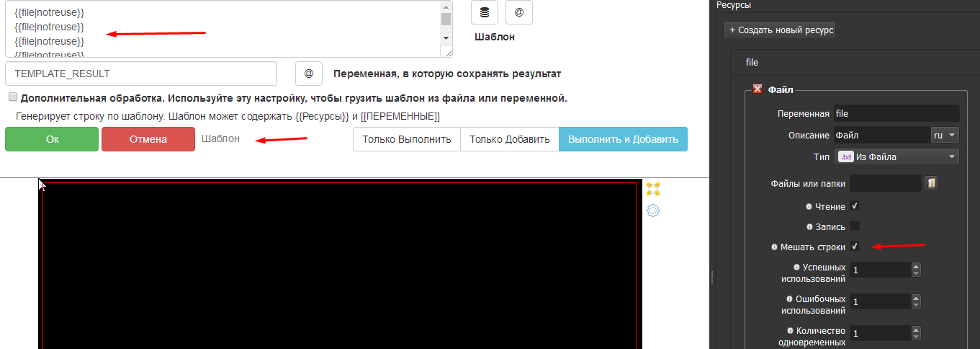This screenshot has width=980, height=349.
Task: Decrease Успешных использований with down arrow
Action: pyautogui.click(x=916, y=273)
